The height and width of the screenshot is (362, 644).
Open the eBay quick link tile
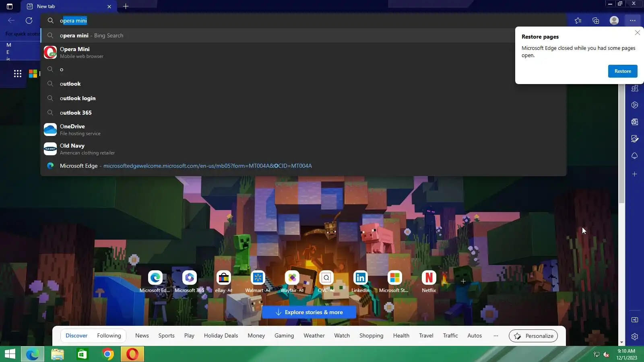(x=223, y=282)
